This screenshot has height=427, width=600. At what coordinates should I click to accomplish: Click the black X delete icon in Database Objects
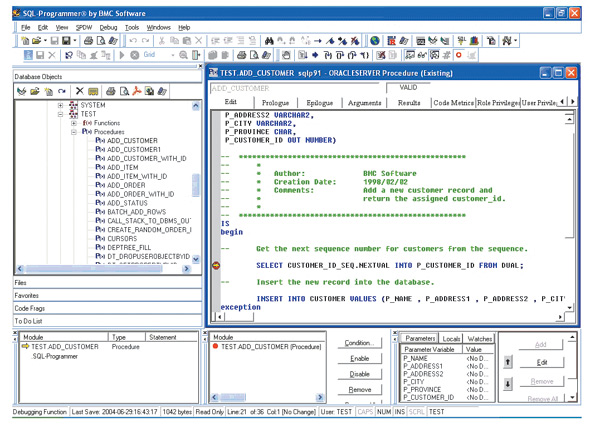coord(79,91)
